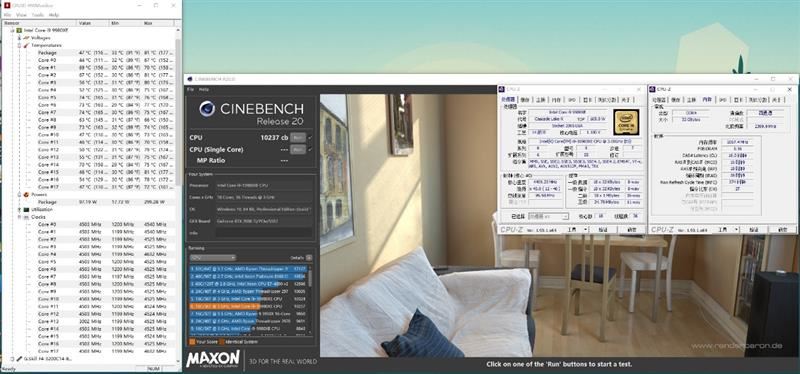Collapse the Clocks node in HWMonitor
The height and width of the screenshot is (374, 800).
click(x=19, y=217)
